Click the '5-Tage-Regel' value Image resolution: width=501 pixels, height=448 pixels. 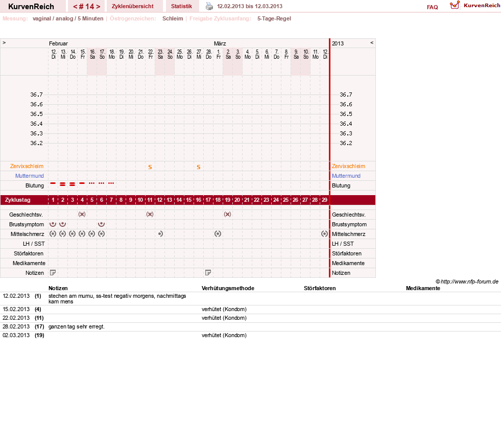coord(274,18)
